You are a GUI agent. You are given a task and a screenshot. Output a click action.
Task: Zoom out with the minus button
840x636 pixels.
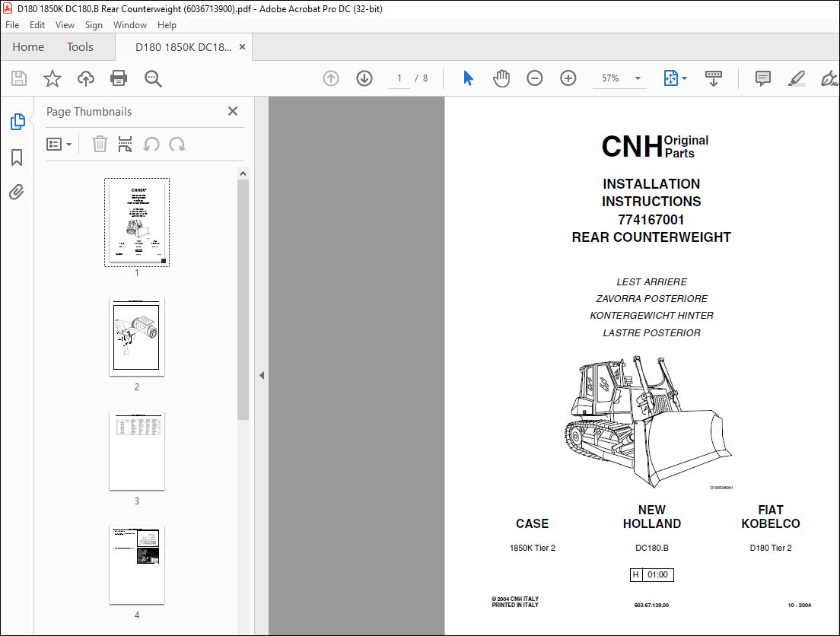[535, 79]
